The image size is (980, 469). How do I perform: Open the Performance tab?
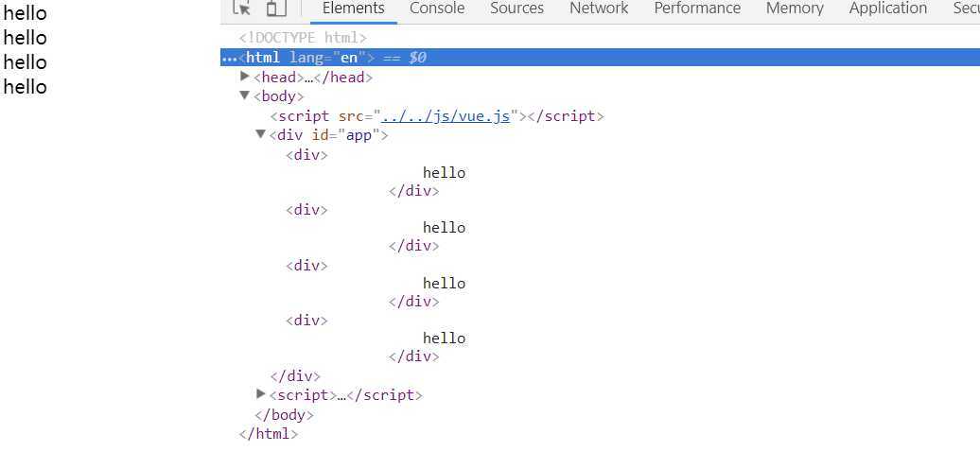click(697, 9)
